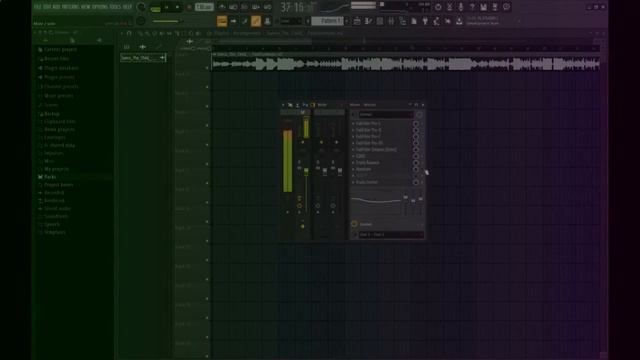Click the transport stop button
This screenshot has width=640, height=360.
[177, 7]
